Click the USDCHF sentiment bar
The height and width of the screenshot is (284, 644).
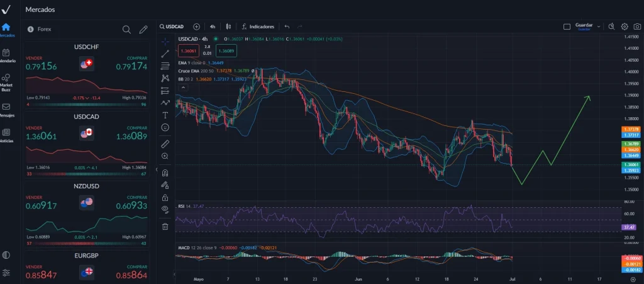point(87,105)
